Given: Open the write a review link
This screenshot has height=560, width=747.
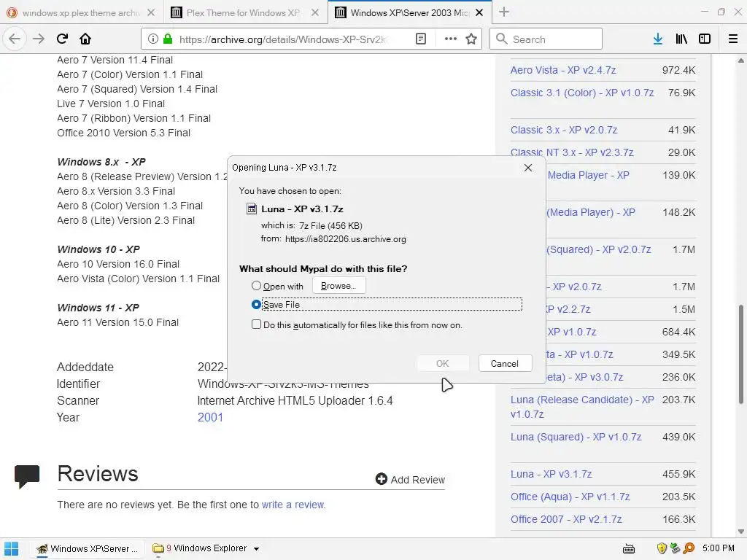Looking at the screenshot, I should point(293,505).
